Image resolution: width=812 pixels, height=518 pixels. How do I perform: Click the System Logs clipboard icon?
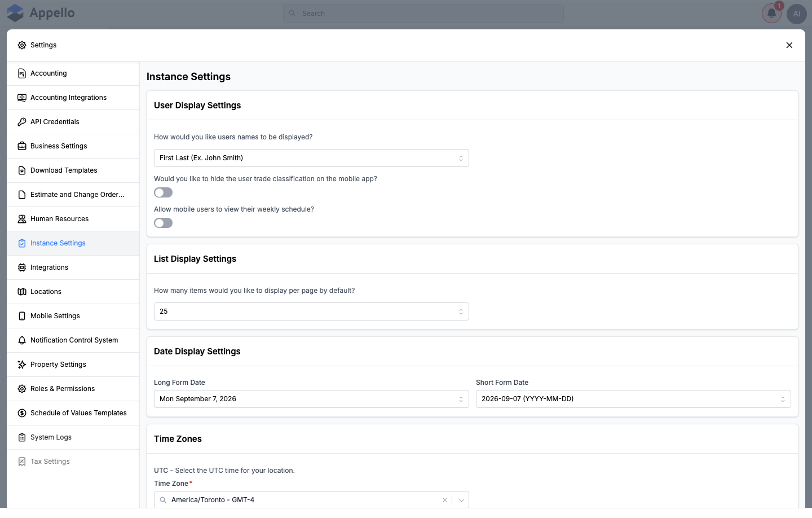pos(22,437)
